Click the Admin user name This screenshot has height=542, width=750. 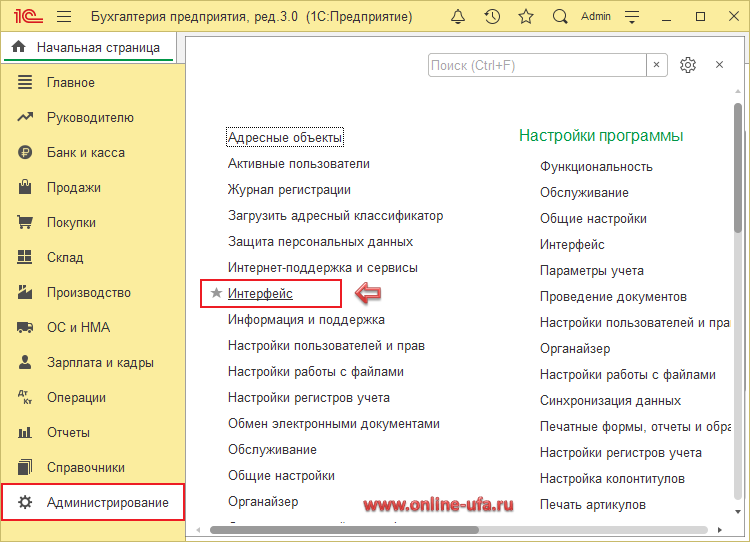[x=596, y=17]
